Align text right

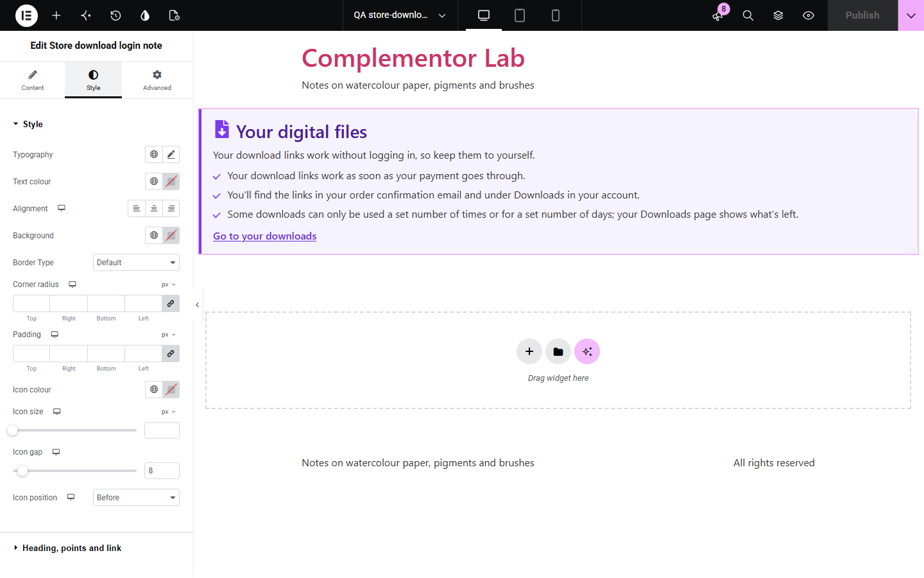[x=171, y=208]
